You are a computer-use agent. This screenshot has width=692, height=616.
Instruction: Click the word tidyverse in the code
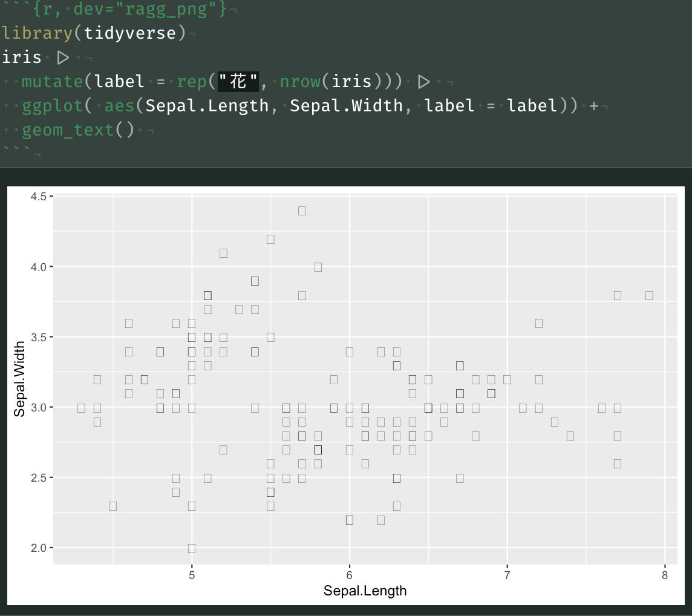tap(129, 33)
